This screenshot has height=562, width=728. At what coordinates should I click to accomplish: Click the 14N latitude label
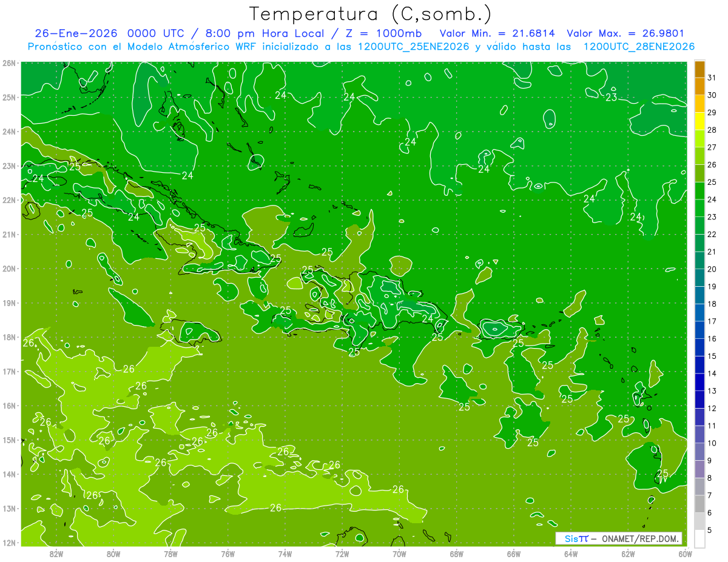click(9, 474)
